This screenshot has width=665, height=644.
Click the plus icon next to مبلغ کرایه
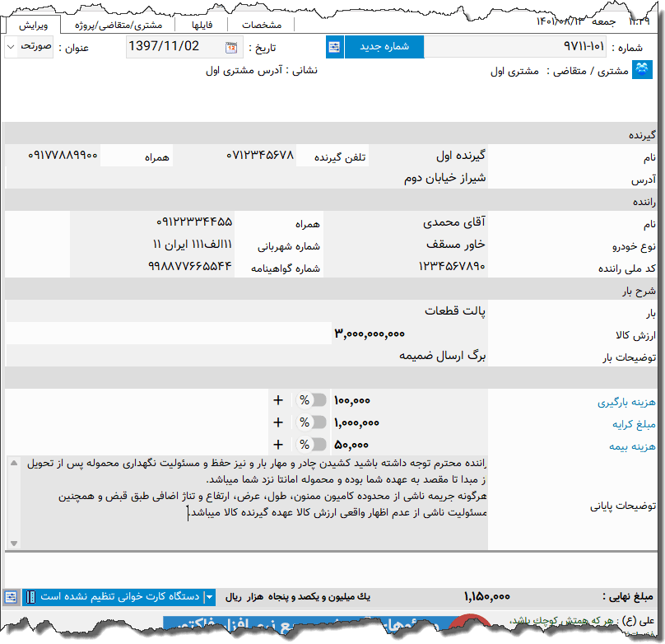(279, 422)
